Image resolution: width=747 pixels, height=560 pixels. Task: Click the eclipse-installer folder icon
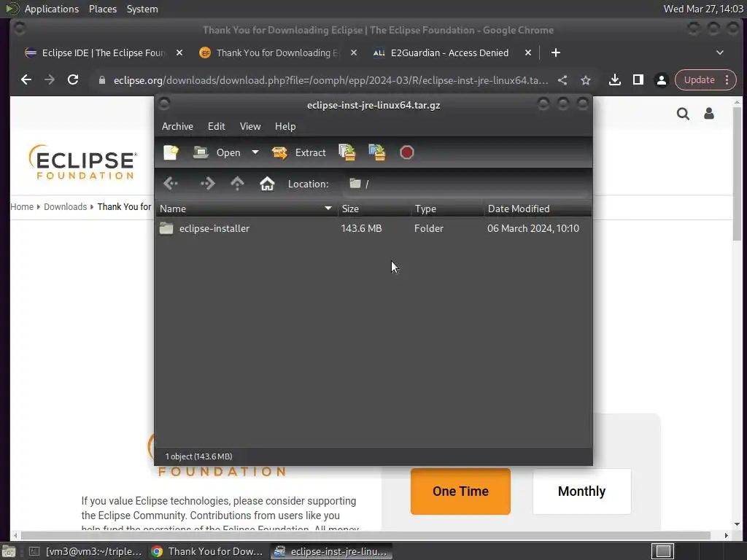[166, 228]
